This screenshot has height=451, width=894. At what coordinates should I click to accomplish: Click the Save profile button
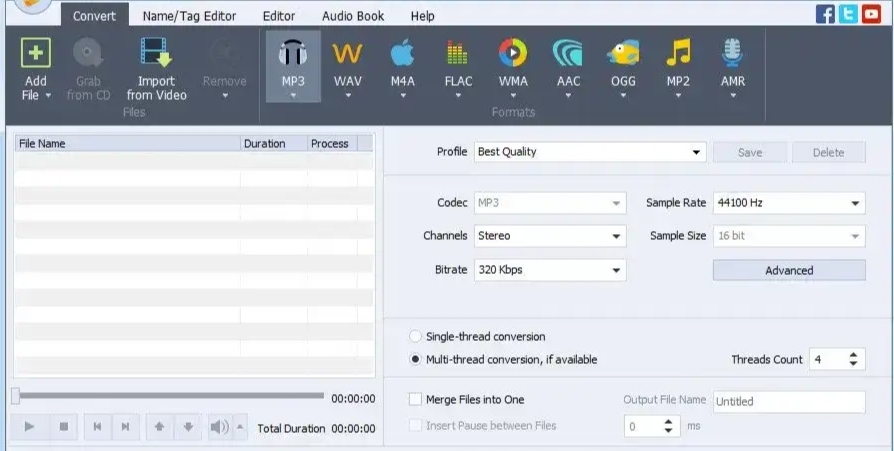point(750,152)
